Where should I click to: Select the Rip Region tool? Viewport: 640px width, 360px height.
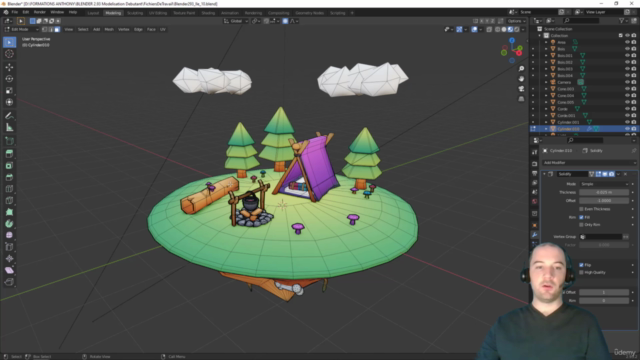(x=9, y=282)
